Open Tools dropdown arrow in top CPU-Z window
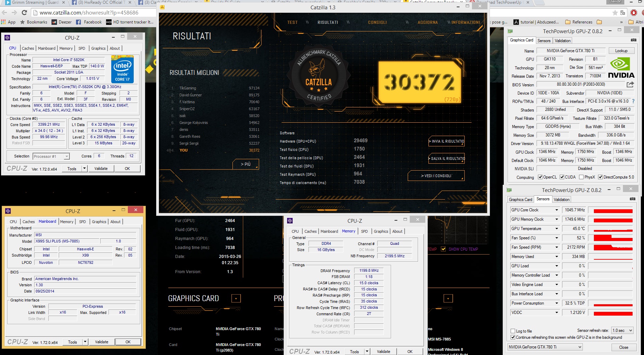Viewport: 644px width, 355px height. pos(84,169)
